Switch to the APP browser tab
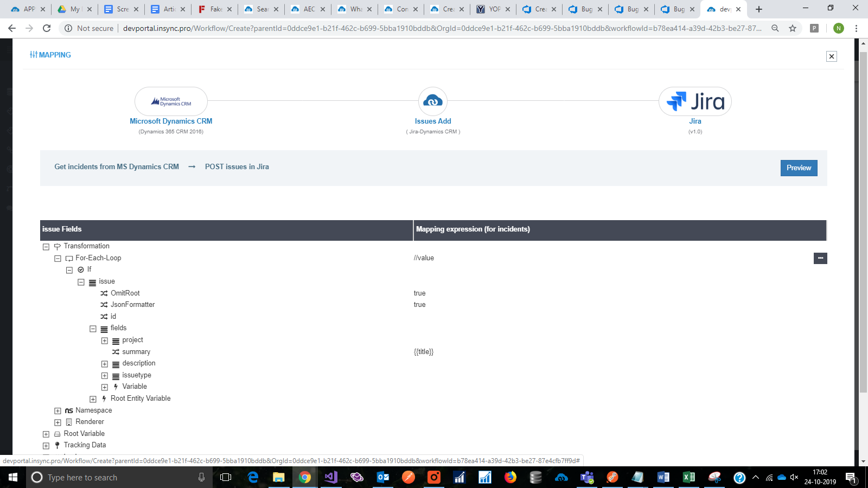 (27, 9)
